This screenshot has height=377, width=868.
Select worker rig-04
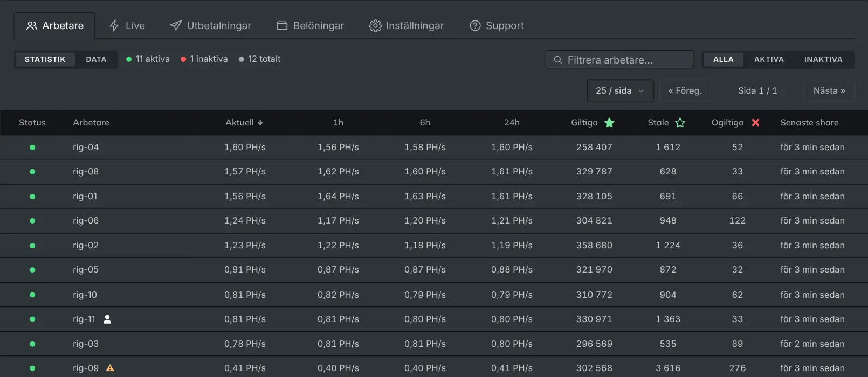click(x=86, y=147)
